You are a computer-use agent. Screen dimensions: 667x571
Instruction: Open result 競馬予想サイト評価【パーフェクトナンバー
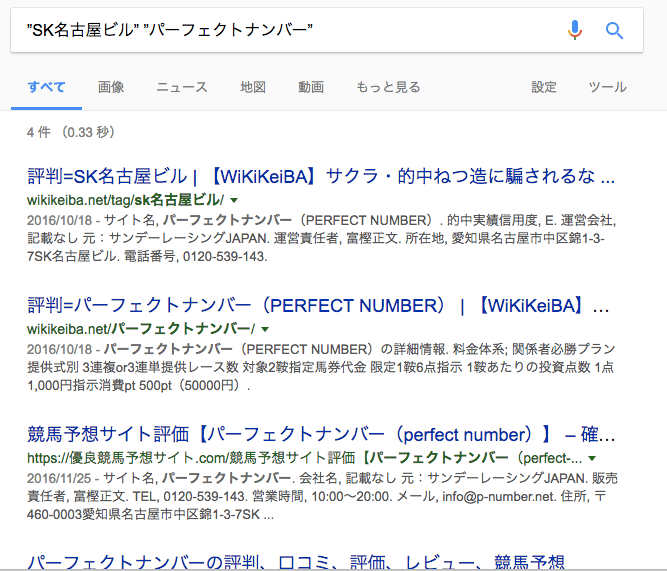[x=321, y=434]
